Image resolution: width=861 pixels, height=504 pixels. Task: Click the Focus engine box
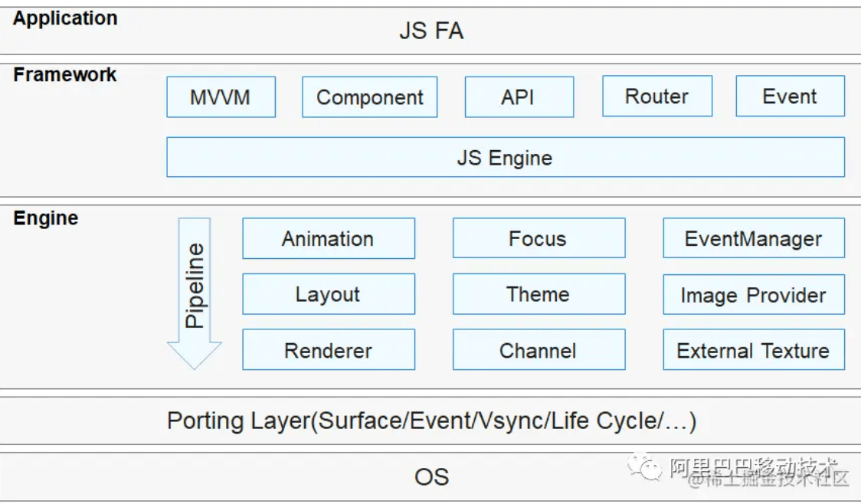[538, 238]
